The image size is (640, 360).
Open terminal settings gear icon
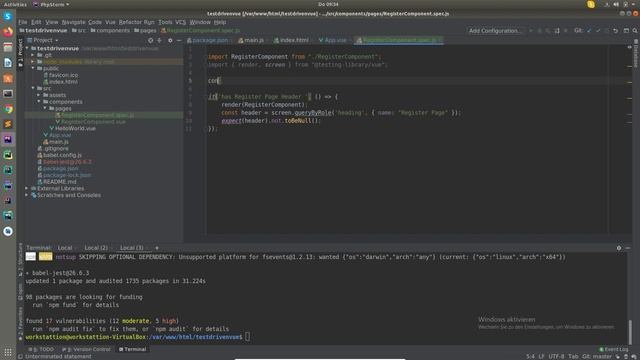(619, 248)
